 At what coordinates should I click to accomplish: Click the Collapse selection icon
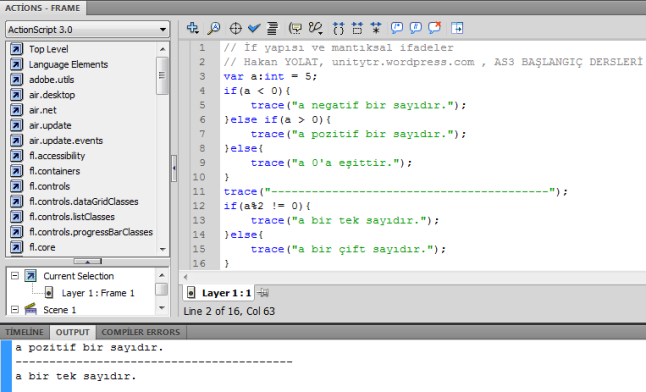click(357, 28)
